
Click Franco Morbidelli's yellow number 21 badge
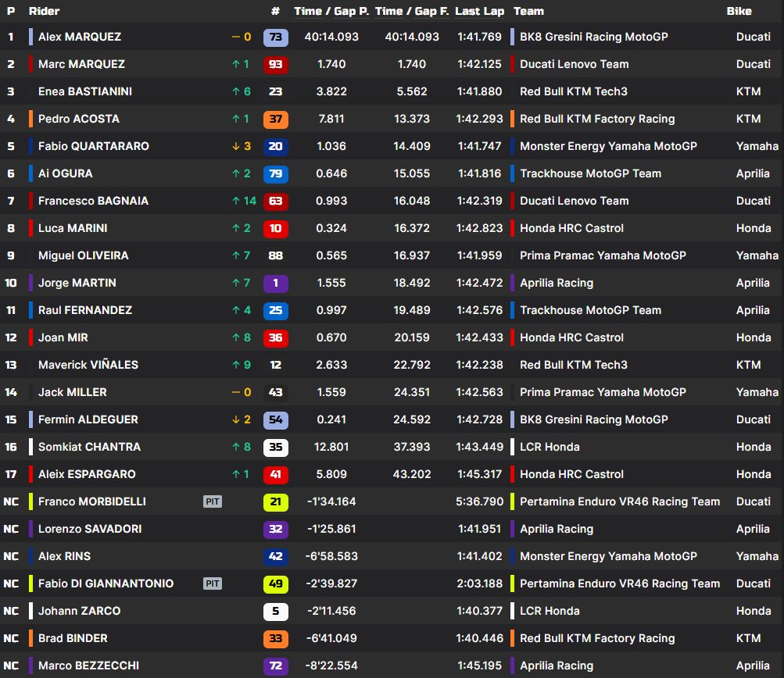pyautogui.click(x=275, y=501)
